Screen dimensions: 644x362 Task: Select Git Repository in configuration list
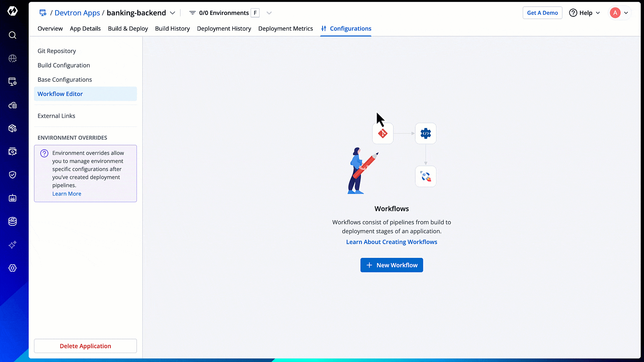[x=57, y=51]
